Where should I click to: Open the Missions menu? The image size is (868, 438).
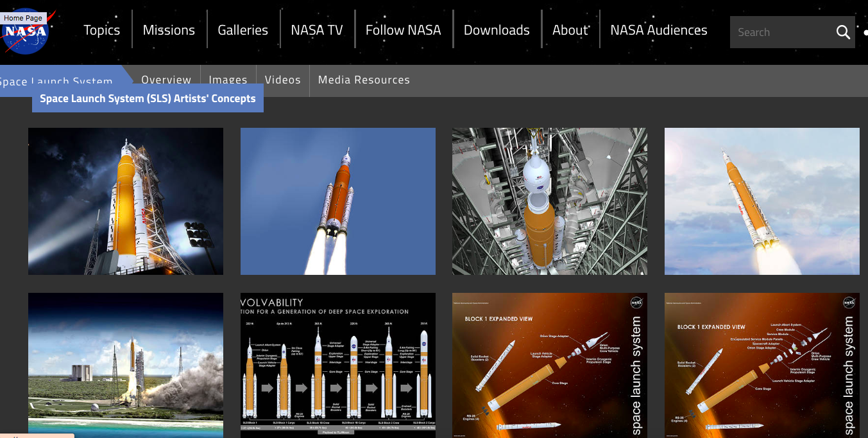click(x=169, y=30)
